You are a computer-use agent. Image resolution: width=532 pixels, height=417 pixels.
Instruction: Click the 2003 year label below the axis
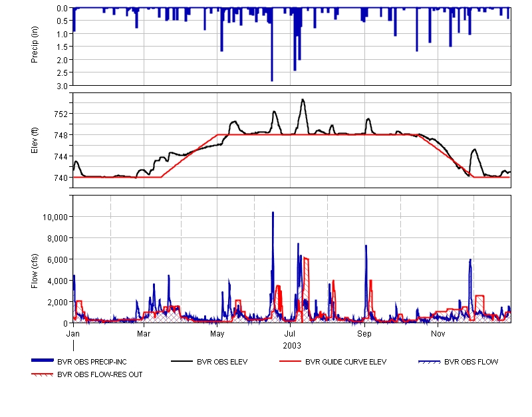292,345
